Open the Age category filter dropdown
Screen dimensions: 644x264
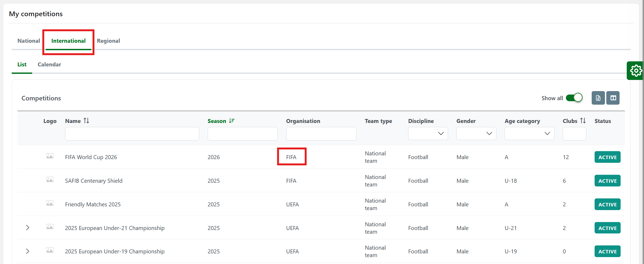point(529,134)
